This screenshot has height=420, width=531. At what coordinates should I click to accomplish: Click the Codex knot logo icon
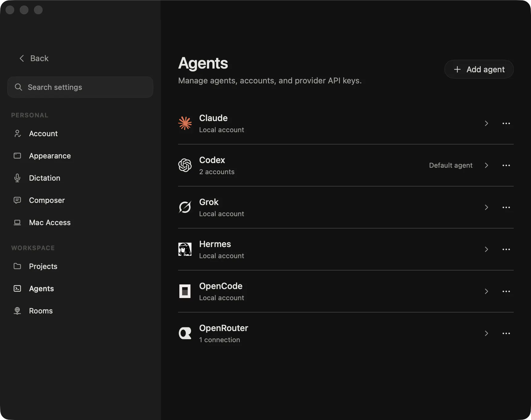click(x=185, y=165)
